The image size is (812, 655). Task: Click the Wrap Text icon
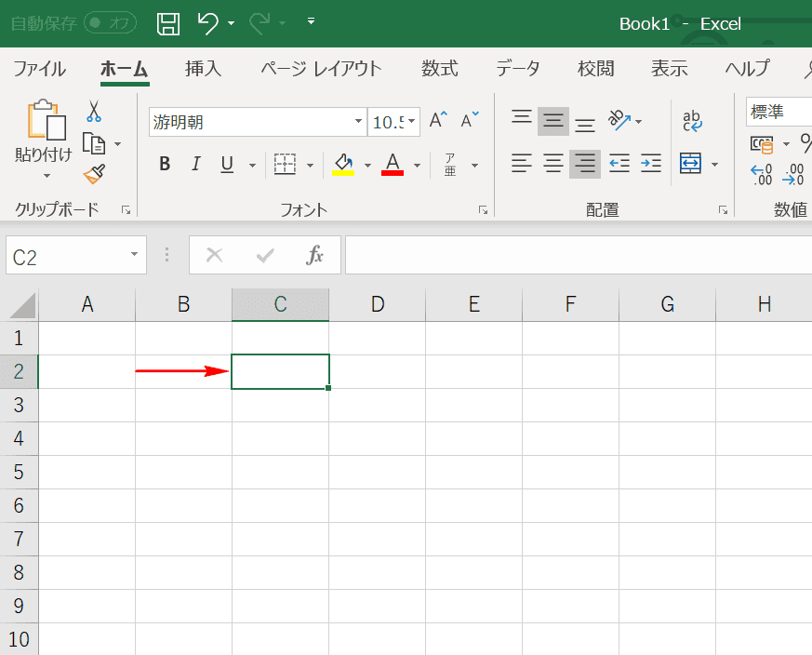point(692,120)
